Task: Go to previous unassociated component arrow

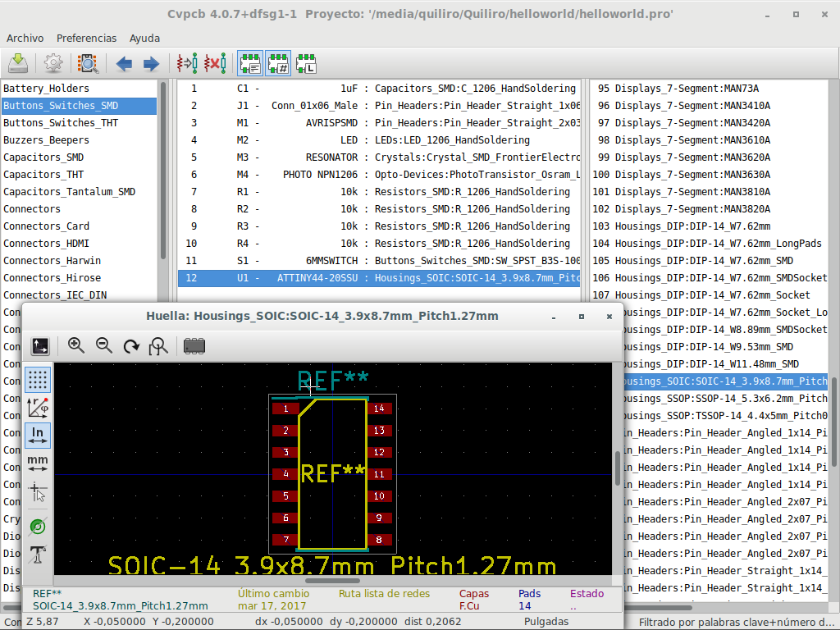Action: point(124,63)
